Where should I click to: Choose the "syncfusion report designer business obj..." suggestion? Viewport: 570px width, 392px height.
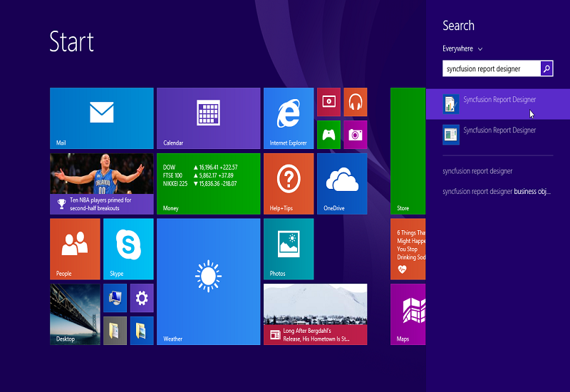[x=496, y=191]
